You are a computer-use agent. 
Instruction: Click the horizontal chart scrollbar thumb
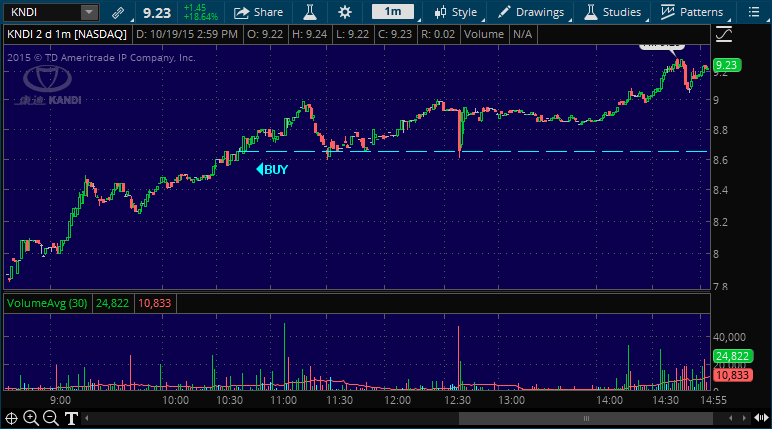click(x=586, y=419)
